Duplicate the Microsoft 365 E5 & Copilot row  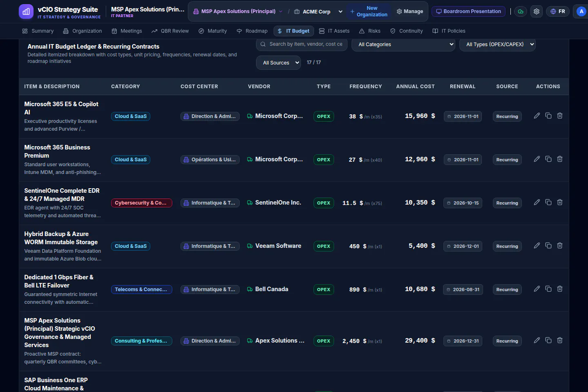coord(548,116)
